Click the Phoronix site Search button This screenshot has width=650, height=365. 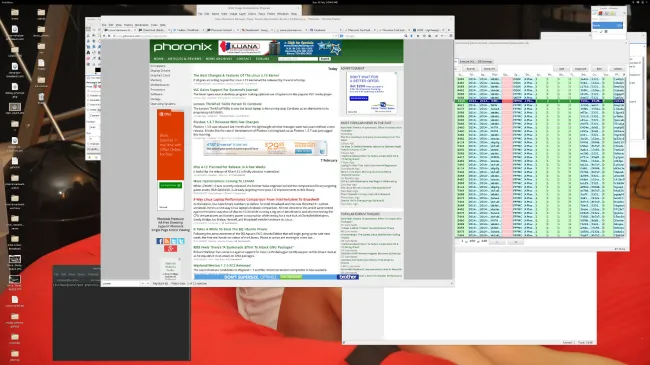click(325, 59)
